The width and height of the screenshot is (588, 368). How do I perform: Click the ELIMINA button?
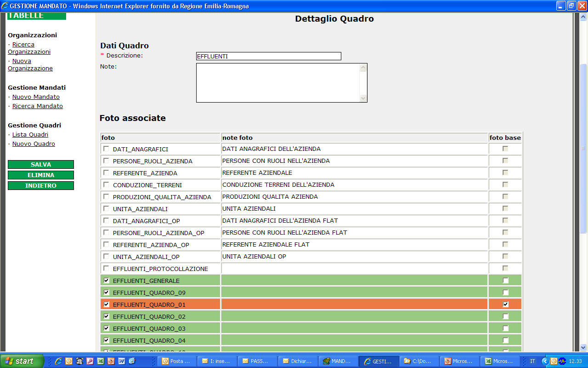click(x=41, y=175)
